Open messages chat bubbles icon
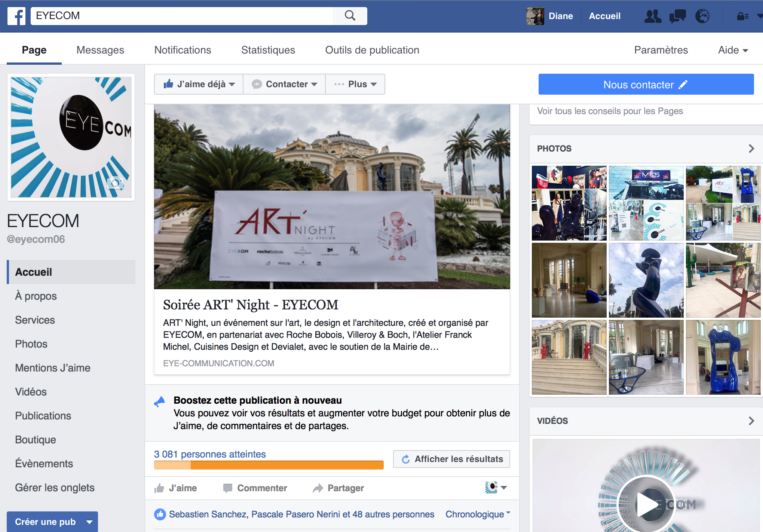This screenshot has width=763, height=532. click(677, 16)
